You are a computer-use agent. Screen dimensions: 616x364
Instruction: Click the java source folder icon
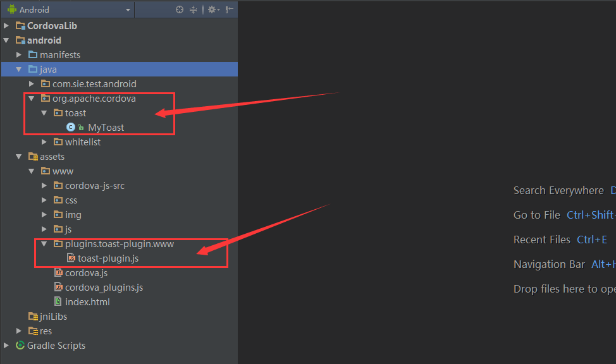pos(33,69)
